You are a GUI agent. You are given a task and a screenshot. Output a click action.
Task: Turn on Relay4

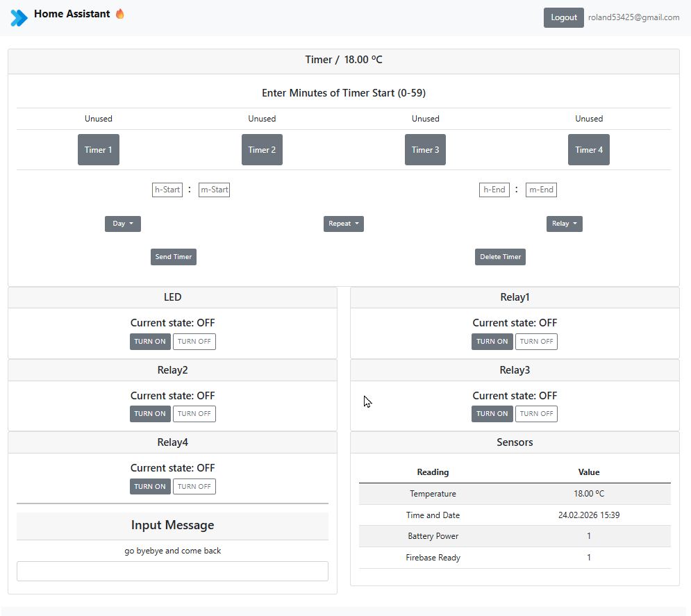(x=149, y=486)
